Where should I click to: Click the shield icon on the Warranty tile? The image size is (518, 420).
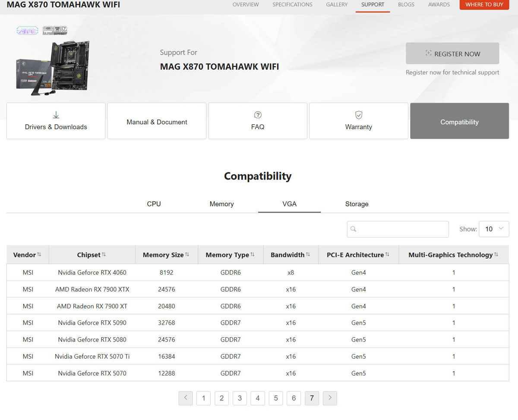(x=358, y=115)
